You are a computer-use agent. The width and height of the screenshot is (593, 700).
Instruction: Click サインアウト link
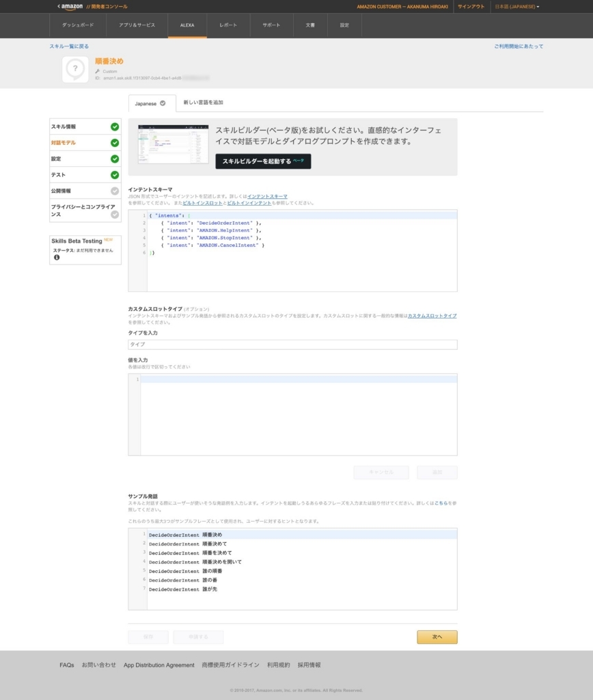[471, 7]
